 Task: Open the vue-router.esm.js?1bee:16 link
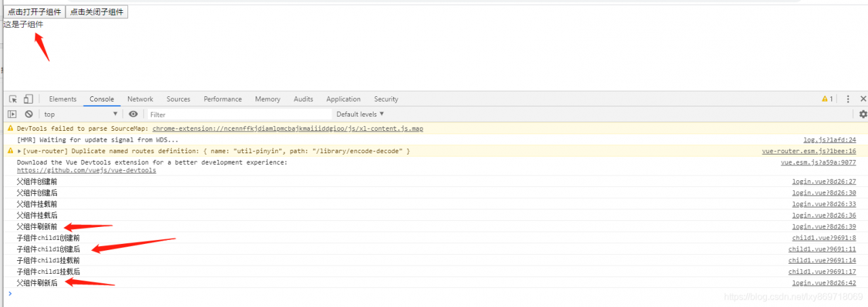(809, 151)
